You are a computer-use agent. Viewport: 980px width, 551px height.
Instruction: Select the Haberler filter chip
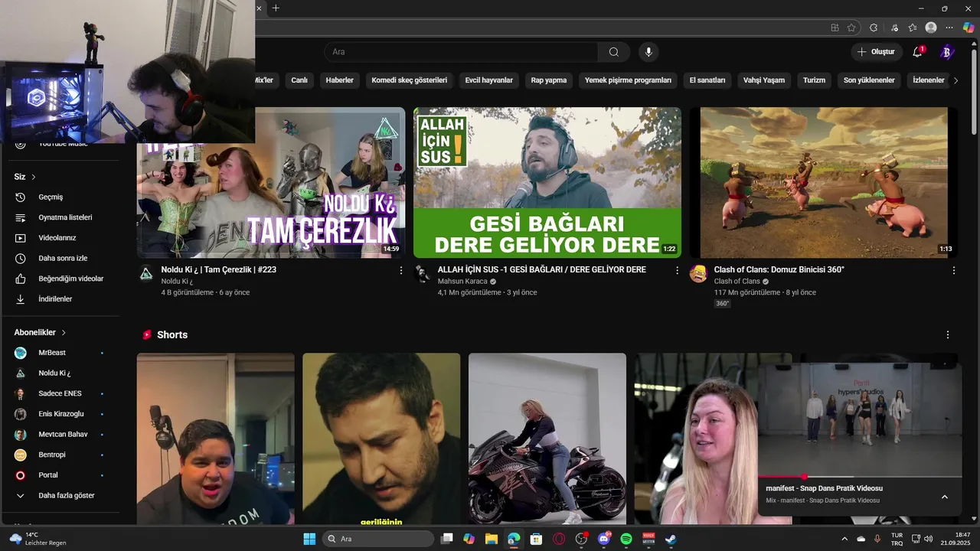340,80
